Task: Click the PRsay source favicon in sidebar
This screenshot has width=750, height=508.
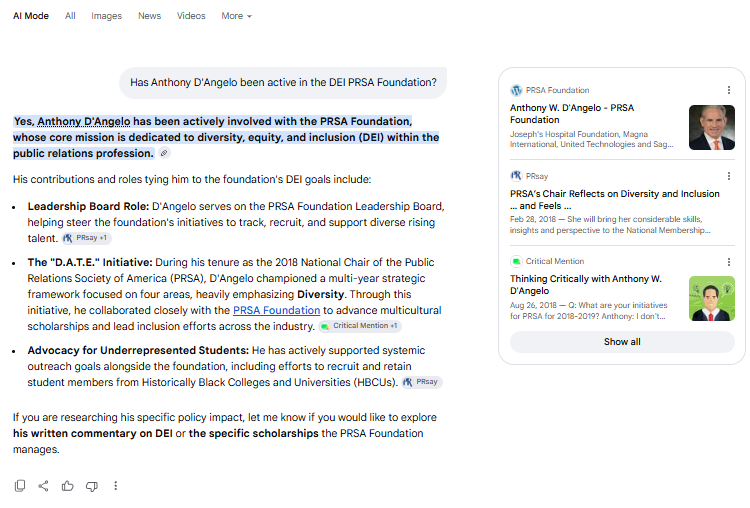Action: coord(516,176)
